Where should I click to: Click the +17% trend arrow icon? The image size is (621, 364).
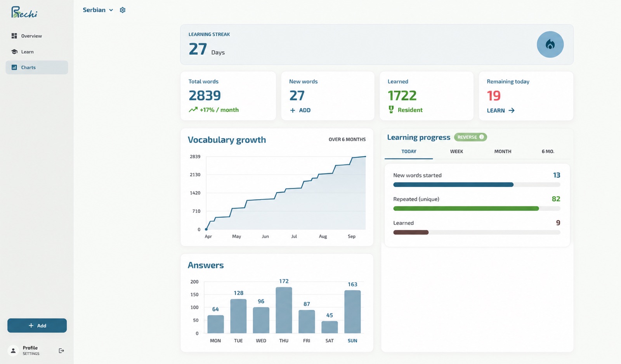(x=193, y=110)
